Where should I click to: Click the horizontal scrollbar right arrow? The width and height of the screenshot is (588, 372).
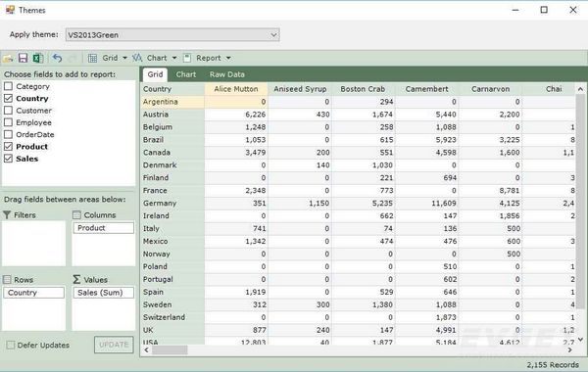click(570, 349)
